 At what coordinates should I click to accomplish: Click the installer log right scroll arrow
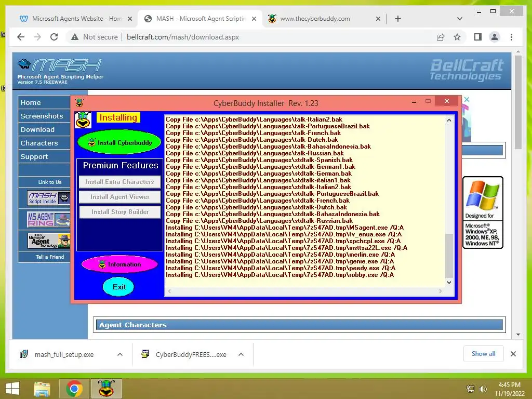[x=441, y=291]
